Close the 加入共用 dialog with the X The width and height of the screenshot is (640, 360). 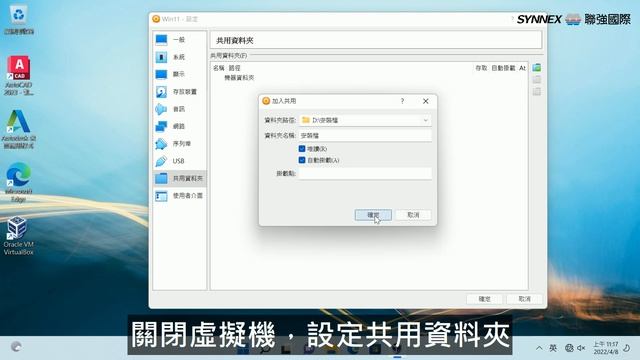coord(426,101)
